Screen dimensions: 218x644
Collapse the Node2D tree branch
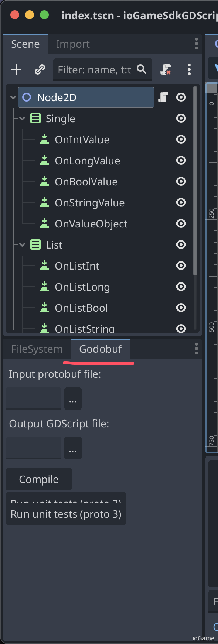pyautogui.click(x=13, y=97)
